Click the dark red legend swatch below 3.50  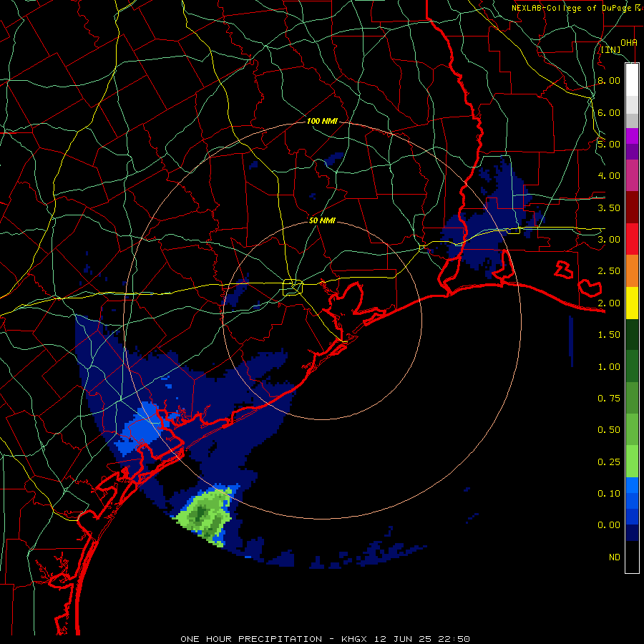click(632, 208)
